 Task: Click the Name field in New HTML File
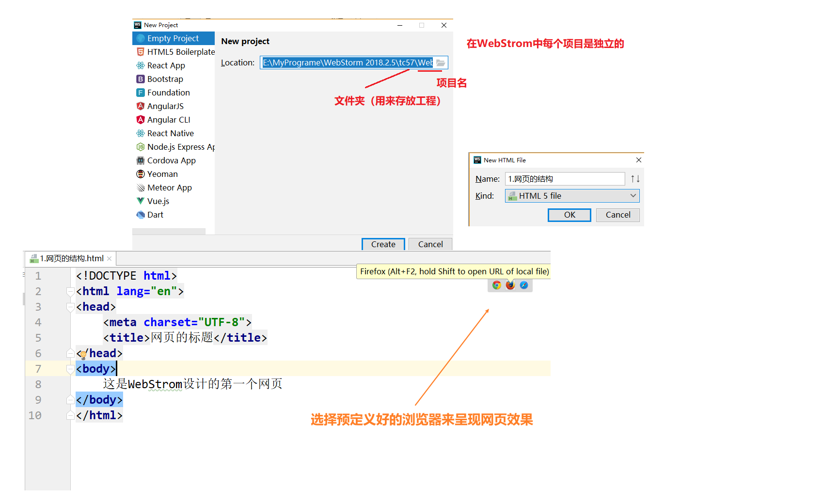coord(565,179)
